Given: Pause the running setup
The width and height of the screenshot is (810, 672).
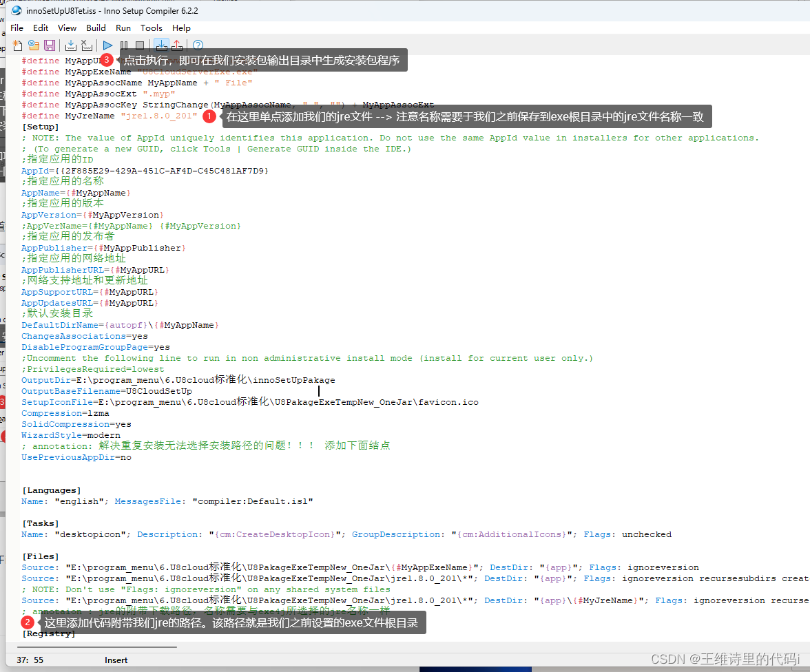Looking at the screenshot, I should pos(124,45).
